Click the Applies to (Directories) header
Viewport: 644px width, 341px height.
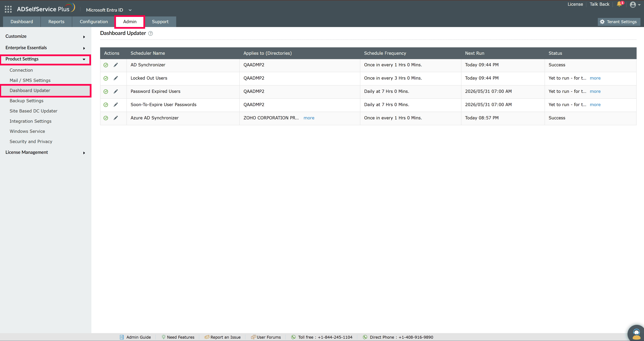pyautogui.click(x=268, y=53)
